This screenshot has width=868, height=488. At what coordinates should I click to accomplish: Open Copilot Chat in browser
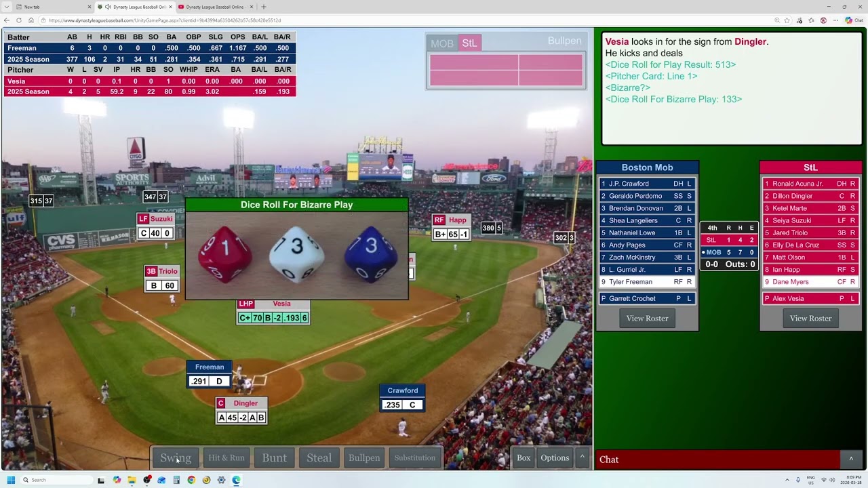point(854,20)
